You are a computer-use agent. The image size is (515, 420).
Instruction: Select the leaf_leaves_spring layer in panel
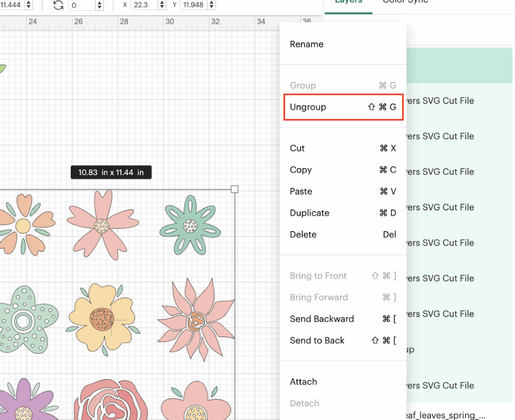447,415
